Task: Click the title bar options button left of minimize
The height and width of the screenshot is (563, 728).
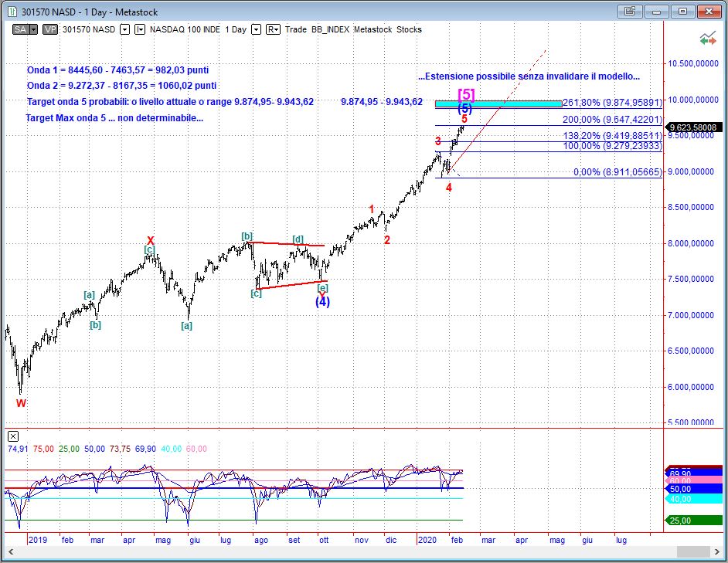Action: tap(630, 11)
